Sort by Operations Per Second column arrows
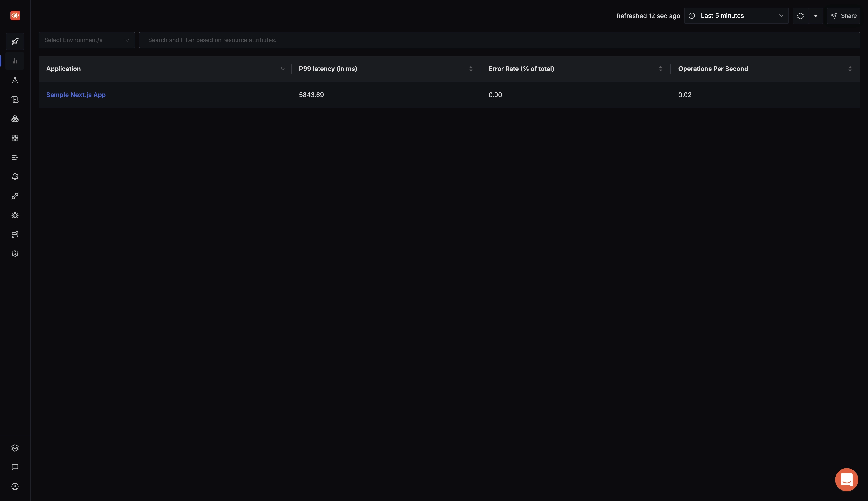The height and width of the screenshot is (501, 868). point(850,69)
